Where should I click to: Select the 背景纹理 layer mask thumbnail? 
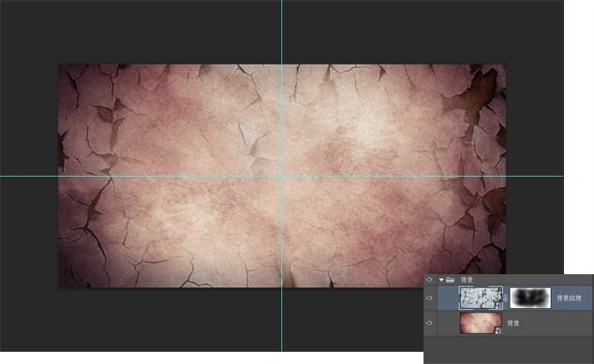(530, 298)
